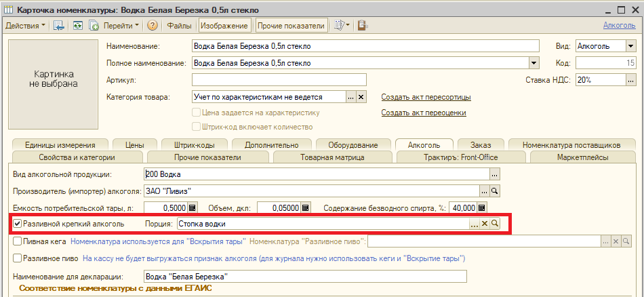Enable the Пивная кега checkbox
Viewport: 644px width, 297px height.
[18, 241]
